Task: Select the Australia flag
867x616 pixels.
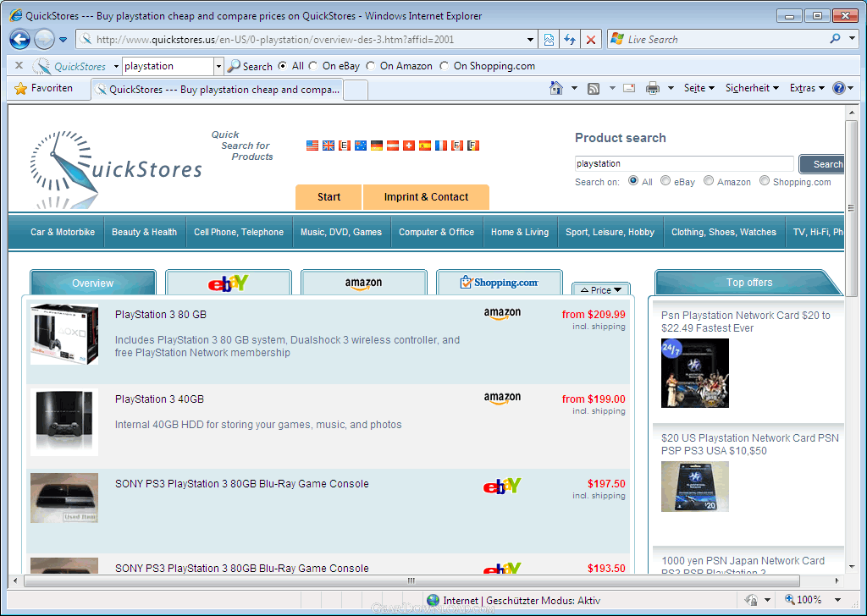Action: point(361,146)
